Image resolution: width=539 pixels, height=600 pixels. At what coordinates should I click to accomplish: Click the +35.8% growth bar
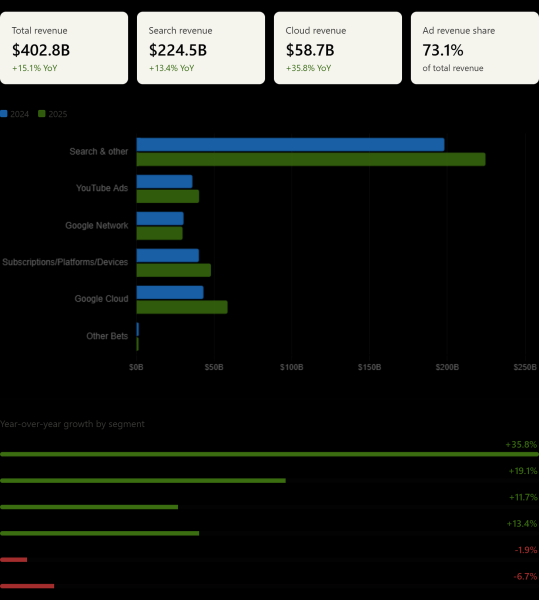(269, 454)
